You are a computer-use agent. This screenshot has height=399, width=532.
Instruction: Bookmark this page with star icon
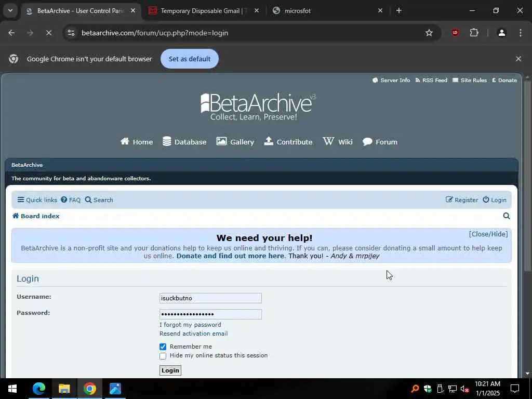click(429, 33)
